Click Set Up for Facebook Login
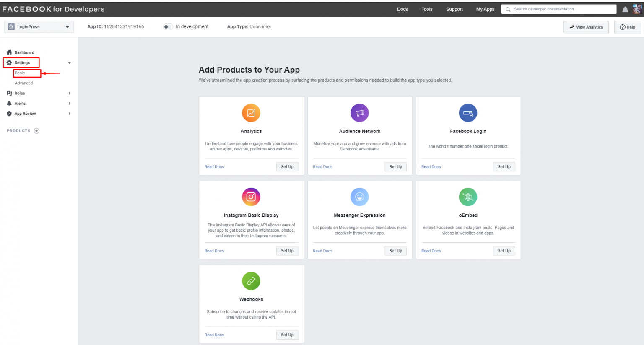Image resolution: width=644 pixels, height=345 pixels. click(504, 166)
